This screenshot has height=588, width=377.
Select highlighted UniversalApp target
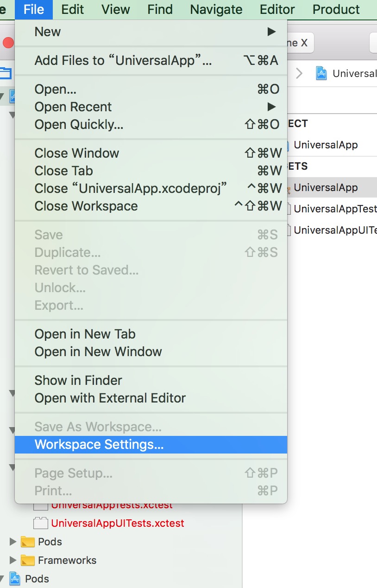(x=326, y=187)
